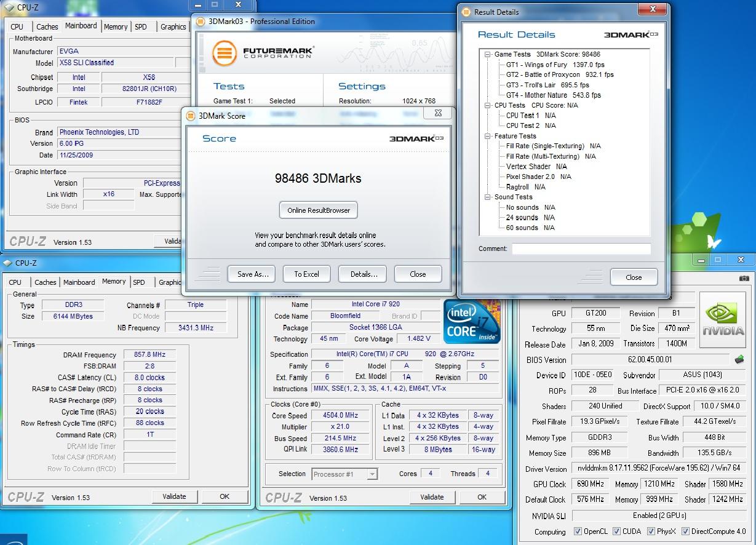Select GT4 - Mother Nature result row
The height and width of the screenshot is (545, 756).
[x=554, y=95]
